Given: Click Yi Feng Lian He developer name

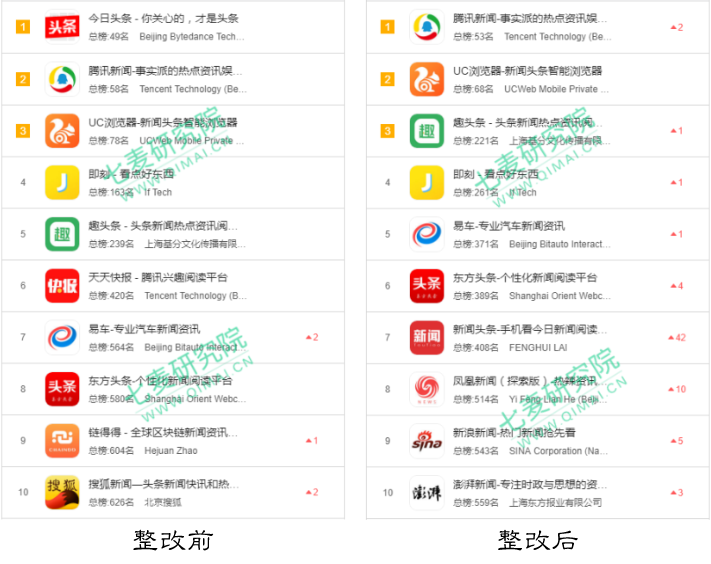Looking at the screenshot, I should click(x=558, y=399).
